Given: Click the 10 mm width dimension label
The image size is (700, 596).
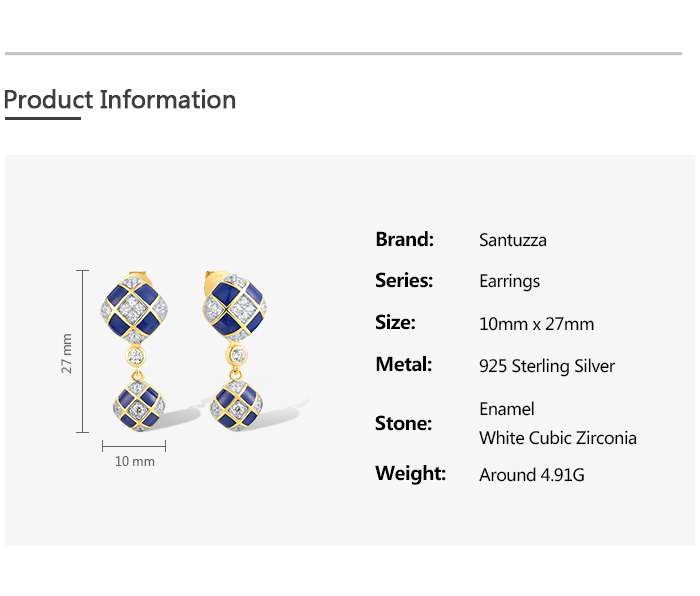Looking at the screenshot, I should click(135, 462).
